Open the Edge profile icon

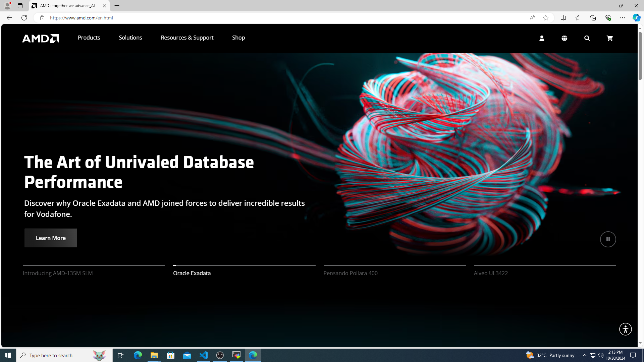7,6
